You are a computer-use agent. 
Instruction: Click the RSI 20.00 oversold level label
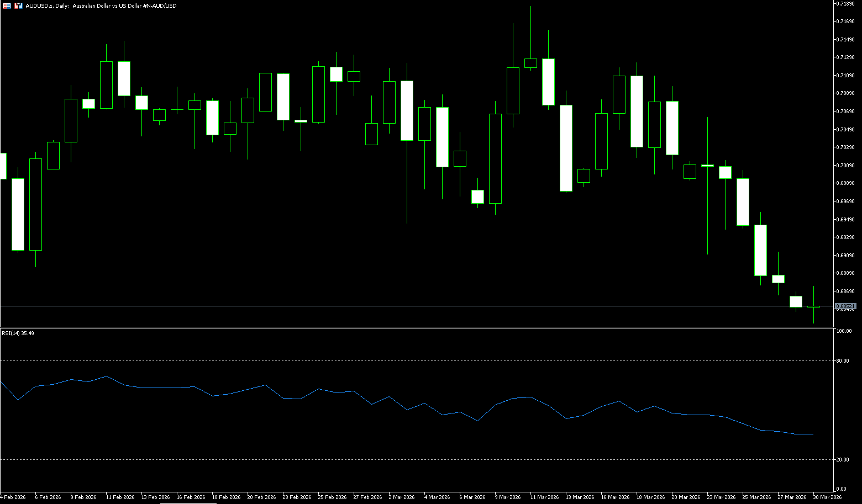coord(843,459)
